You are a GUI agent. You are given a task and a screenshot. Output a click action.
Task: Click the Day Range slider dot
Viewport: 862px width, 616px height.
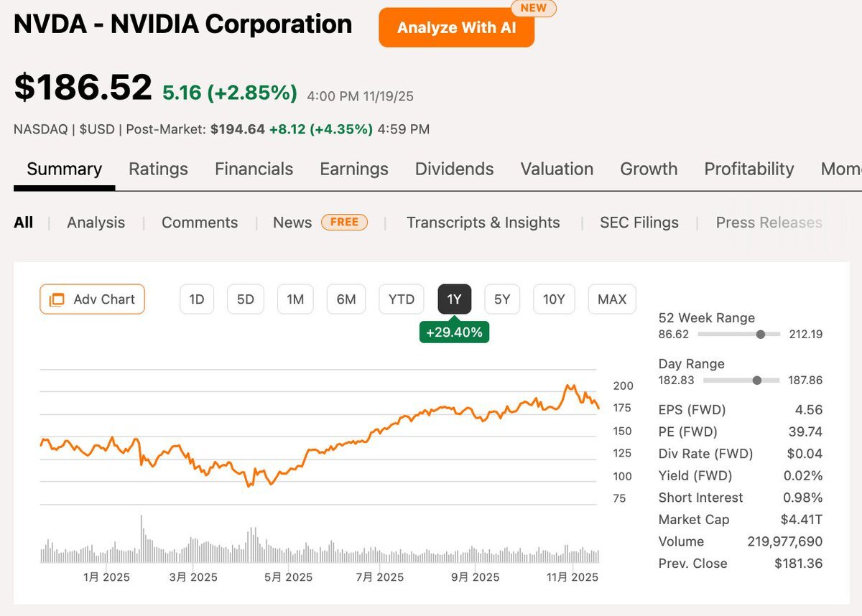pos(756,381)
